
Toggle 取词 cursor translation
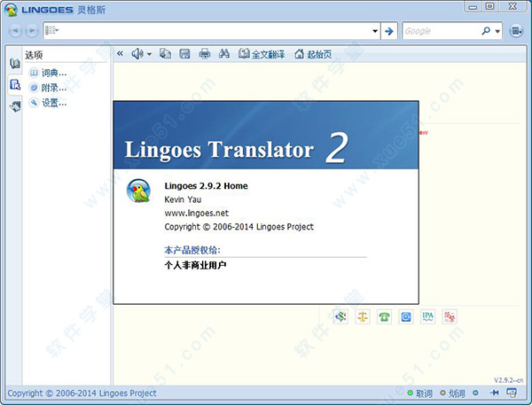(420, 393)
